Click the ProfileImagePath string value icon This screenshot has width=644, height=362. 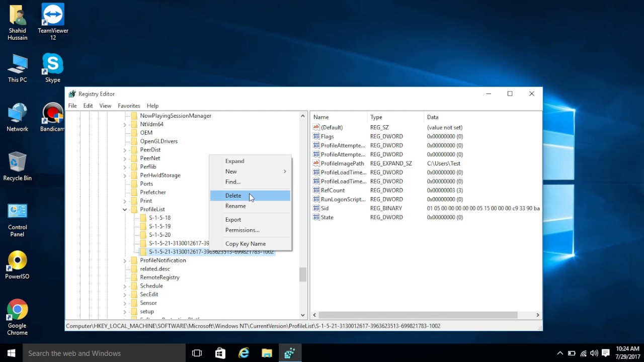click(316, 163)
